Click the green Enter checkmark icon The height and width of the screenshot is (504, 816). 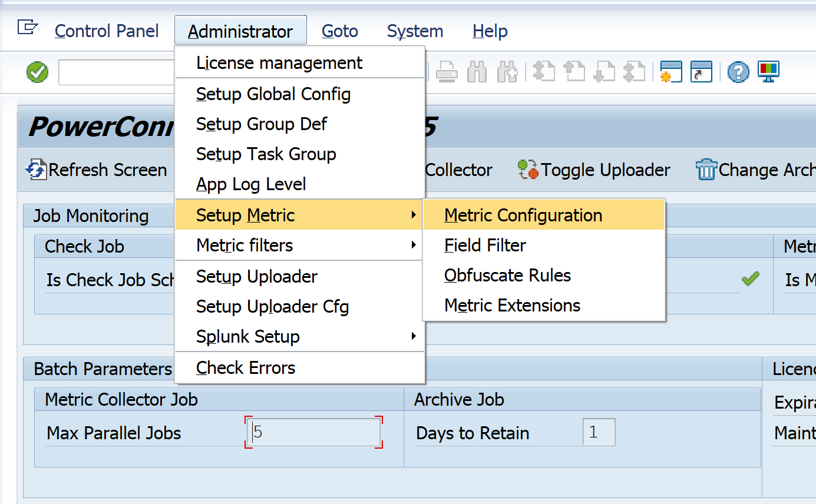tap(38, 72)
